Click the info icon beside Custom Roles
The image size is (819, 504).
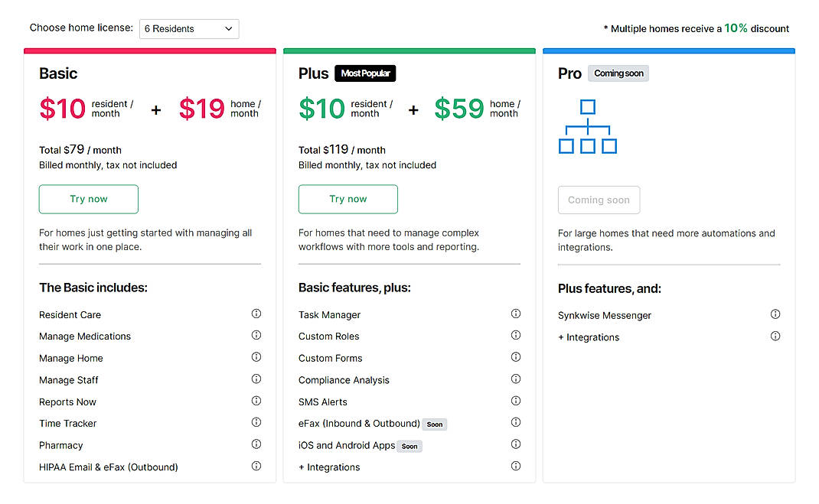[x=516, y=336]
